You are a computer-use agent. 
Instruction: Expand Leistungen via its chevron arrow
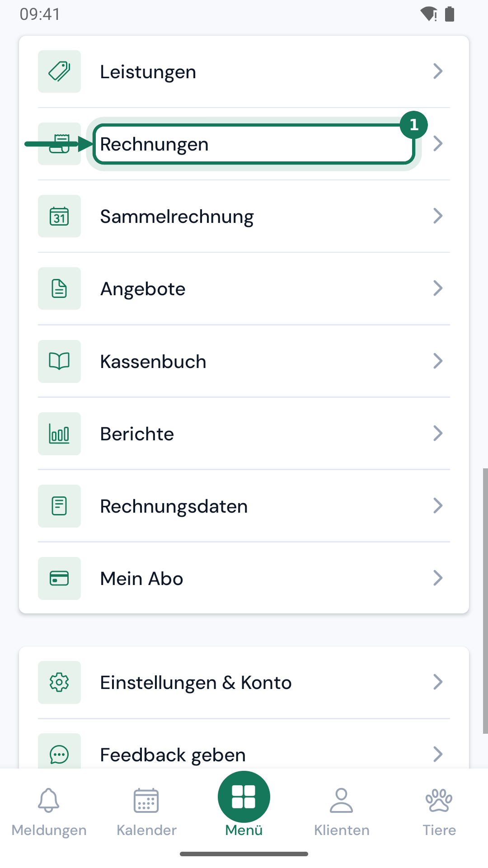(x=437, y=71)
